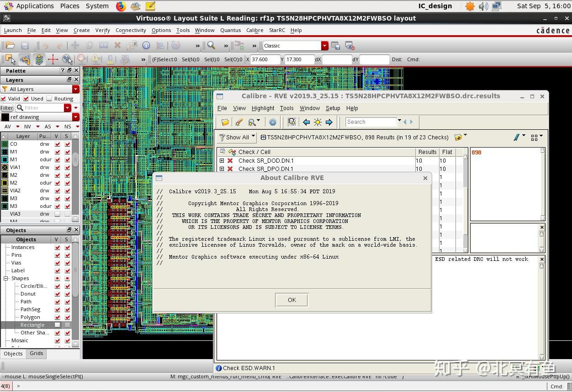Toggle visibility of the CO layer

57,144
